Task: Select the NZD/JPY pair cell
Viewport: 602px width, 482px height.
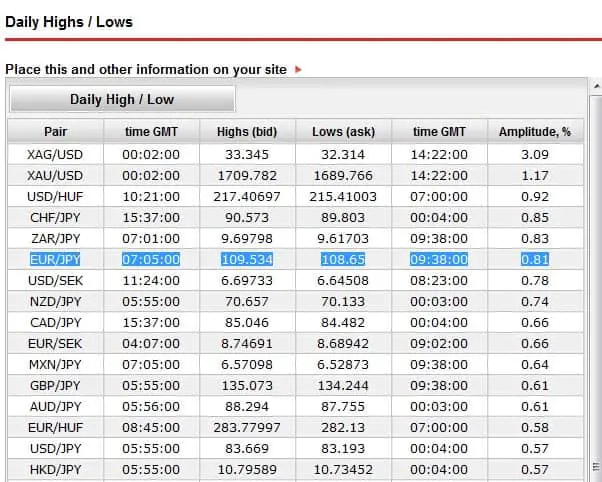Action: point(55,301)
